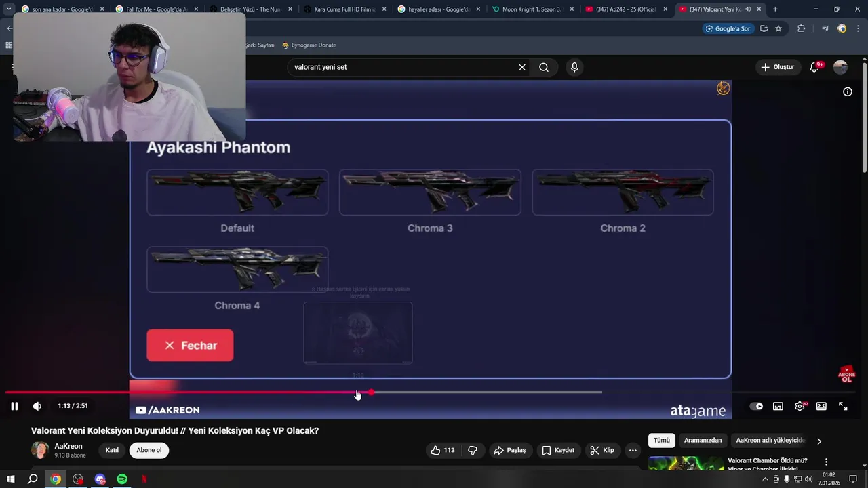The image size is (868, 488).
Task: Open the YouTube account avatar menu
Action: tap(840, 67)
